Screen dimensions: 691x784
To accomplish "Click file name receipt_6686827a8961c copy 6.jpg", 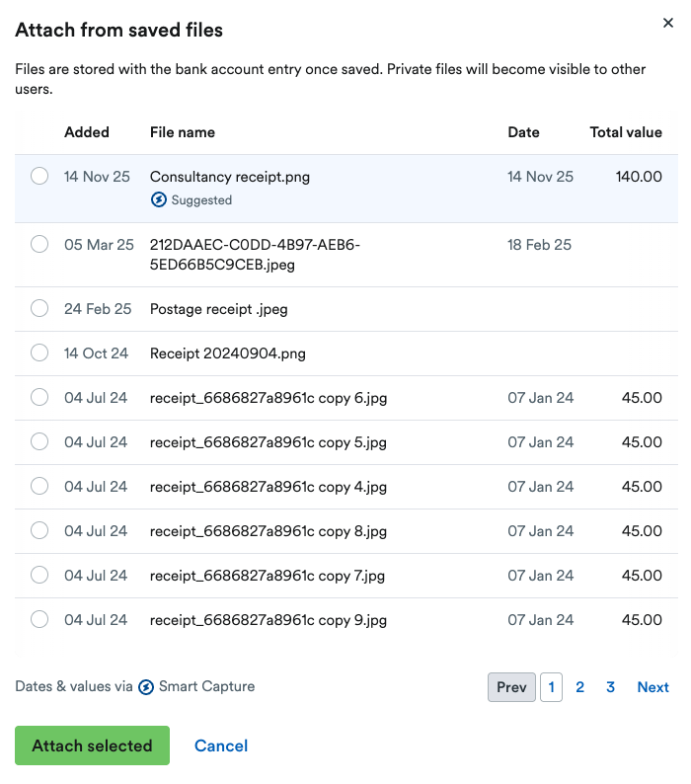I will click(269, 398).
